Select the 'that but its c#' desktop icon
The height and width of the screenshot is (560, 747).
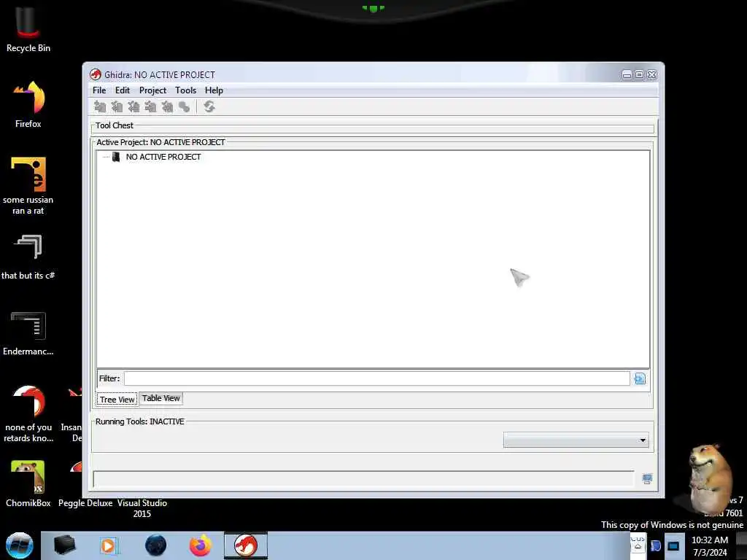tap(28, 257)
